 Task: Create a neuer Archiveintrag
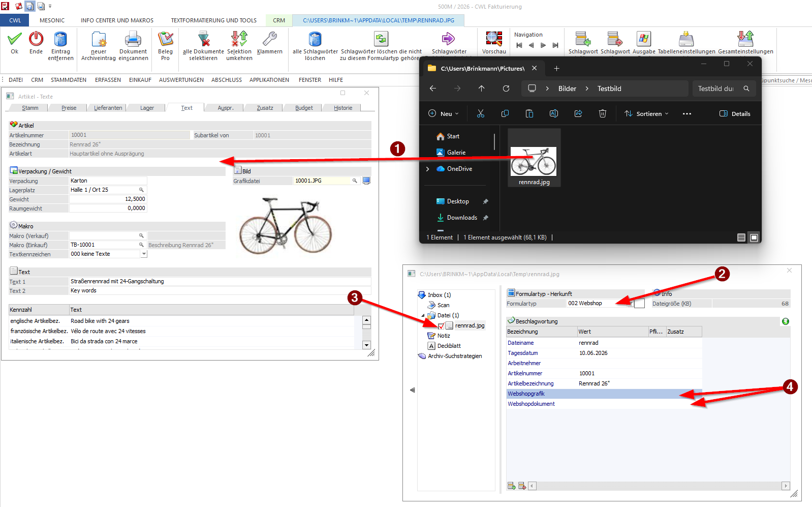pos(99,39)
